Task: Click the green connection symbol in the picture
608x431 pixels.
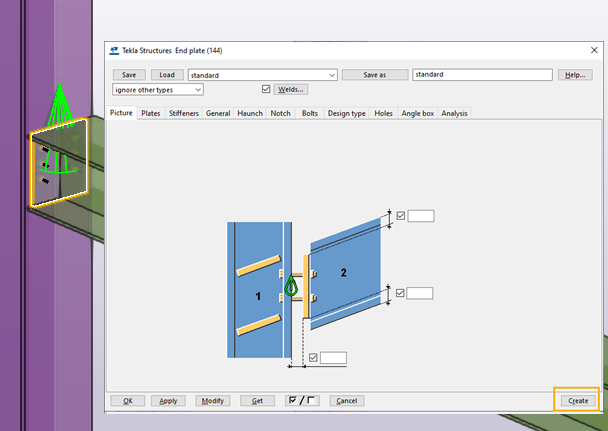Action: 291,286
